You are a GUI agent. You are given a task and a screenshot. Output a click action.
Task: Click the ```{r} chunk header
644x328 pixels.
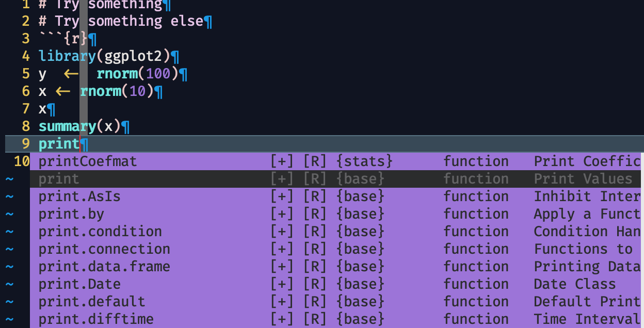point(63,39)
